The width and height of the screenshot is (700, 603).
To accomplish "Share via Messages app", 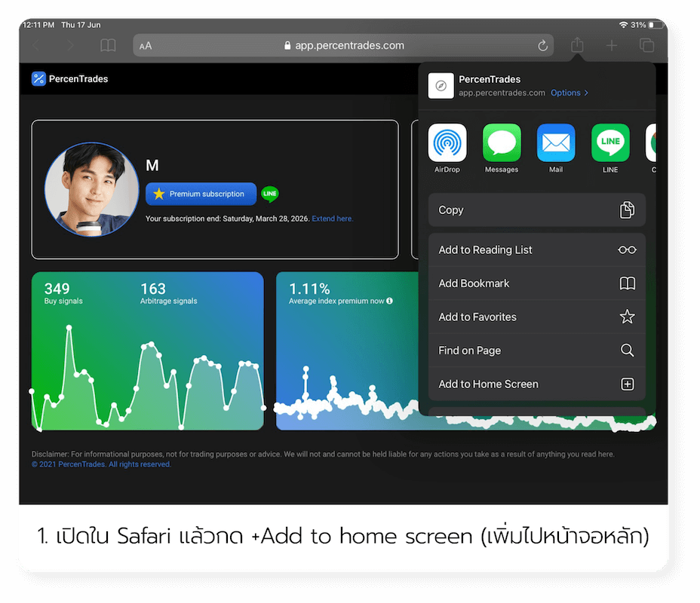I will (502, 148).
